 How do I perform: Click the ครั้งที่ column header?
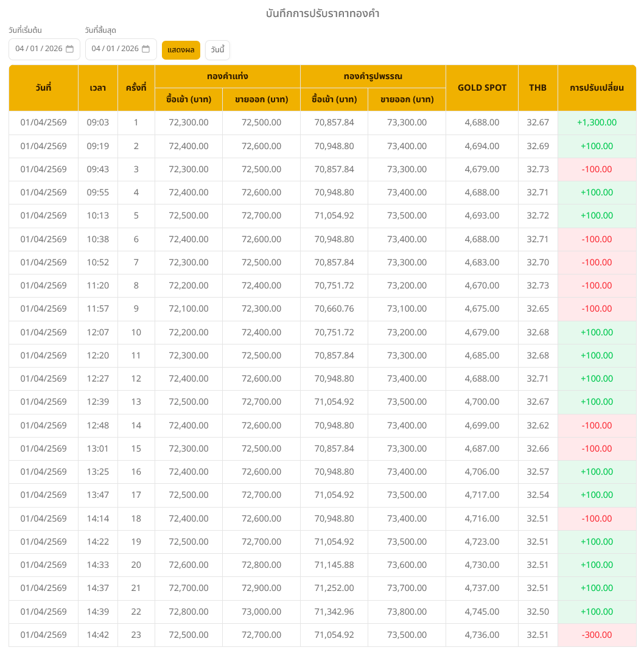tap(136, 88)
